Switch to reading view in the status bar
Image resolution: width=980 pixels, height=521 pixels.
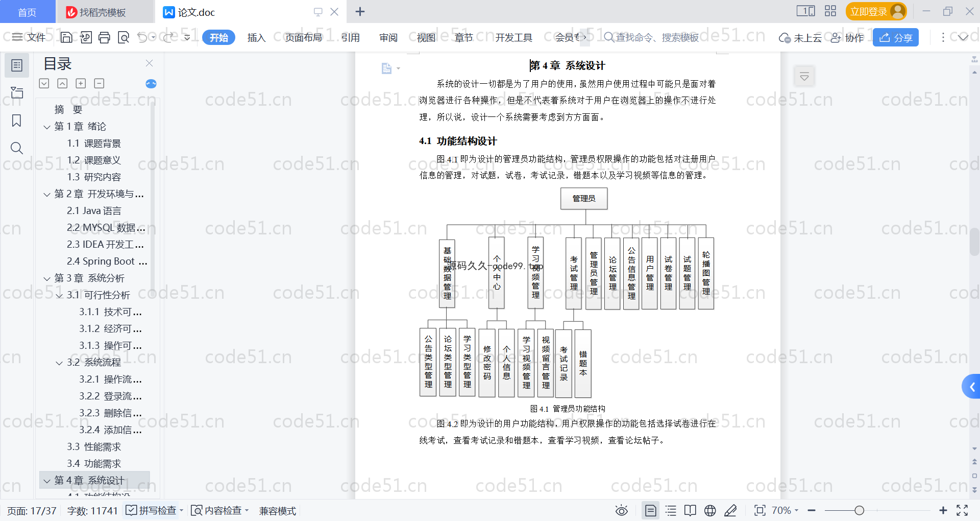coord(690,510)
